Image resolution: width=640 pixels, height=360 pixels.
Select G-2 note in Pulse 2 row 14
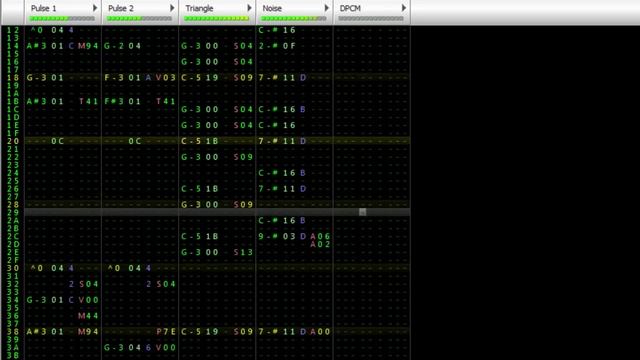pyautogui.click(x=113, y=46)
